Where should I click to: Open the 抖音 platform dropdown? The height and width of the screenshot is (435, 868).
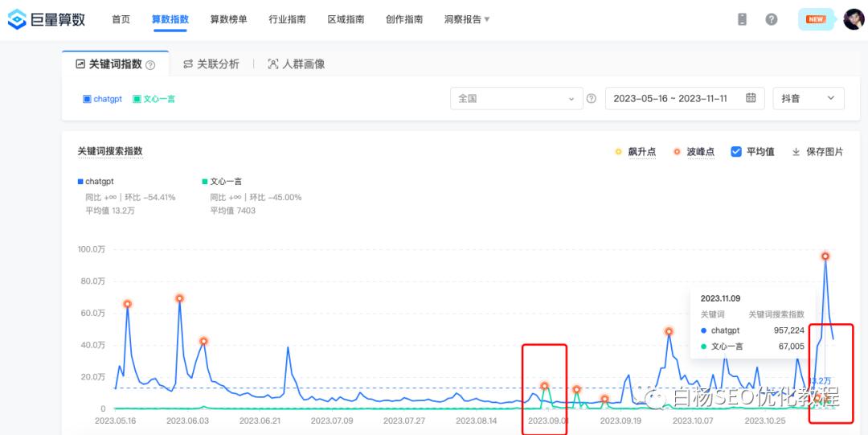[x=809, y=98]
